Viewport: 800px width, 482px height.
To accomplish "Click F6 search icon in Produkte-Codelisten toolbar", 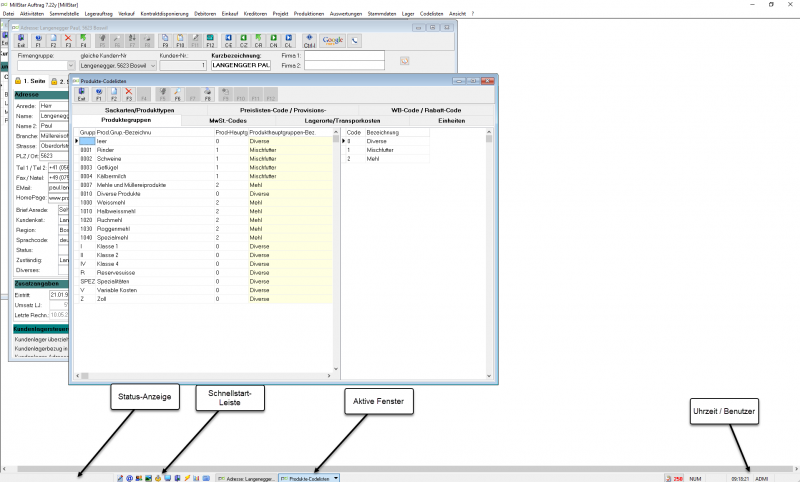I will click(178, 94).
